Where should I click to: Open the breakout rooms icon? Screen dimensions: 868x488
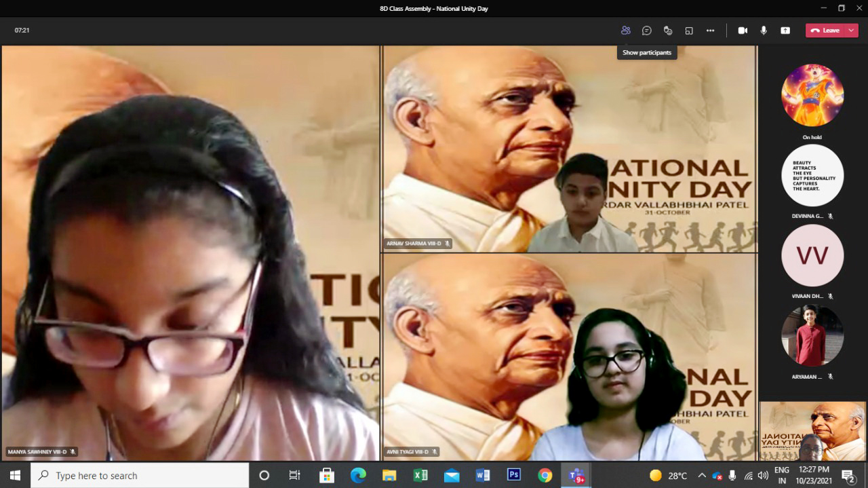(x=689, y=31)
